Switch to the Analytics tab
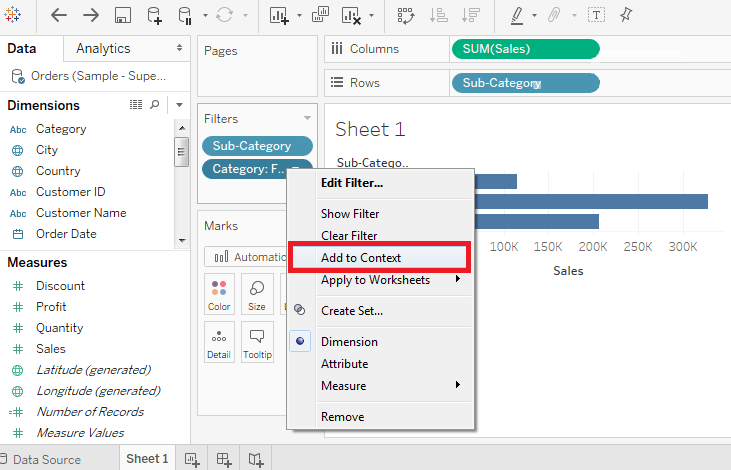 coord(103,48)
